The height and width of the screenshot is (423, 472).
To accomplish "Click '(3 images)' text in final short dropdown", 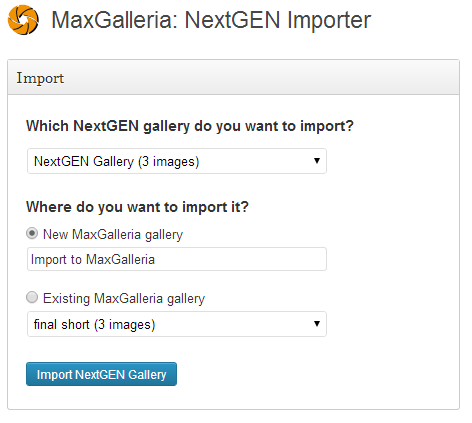I will (x=125, y=325).
